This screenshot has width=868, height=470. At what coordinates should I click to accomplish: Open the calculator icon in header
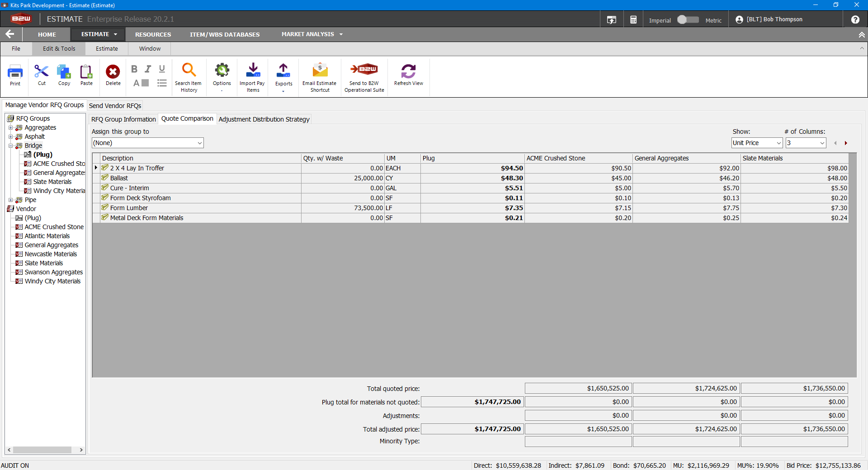[x=633, y=20]
